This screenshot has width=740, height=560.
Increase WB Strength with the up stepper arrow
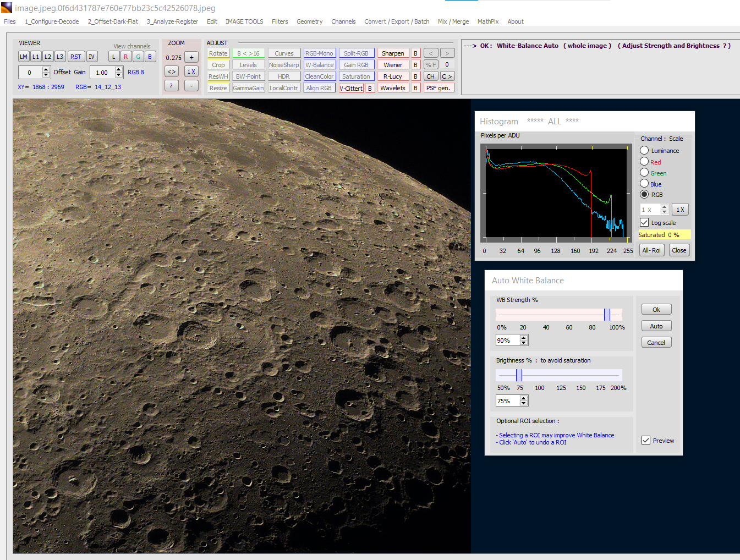pyautogui.click(x=524, y=338)
